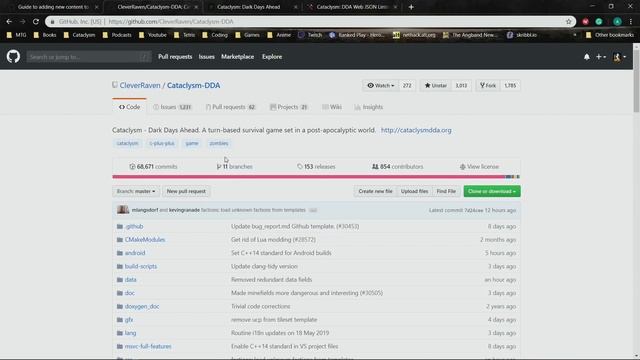Click the browser forward arrow
This screenshot has width=640, height=360.
[x=22, y=21]
